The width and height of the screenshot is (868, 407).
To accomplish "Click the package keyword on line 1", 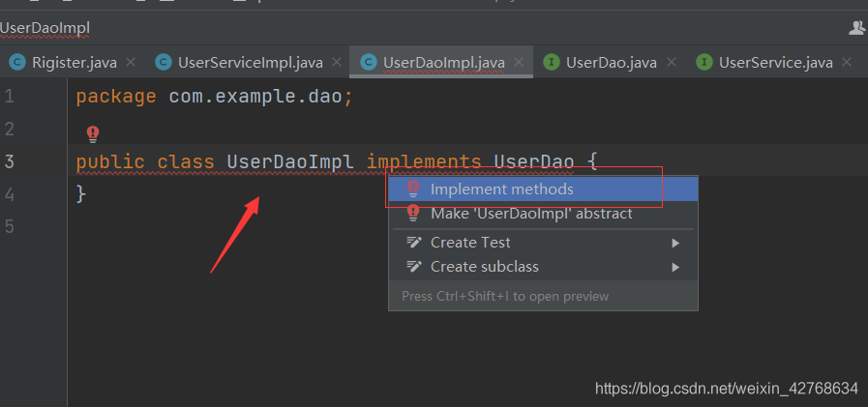I will (x=116, y=98).
